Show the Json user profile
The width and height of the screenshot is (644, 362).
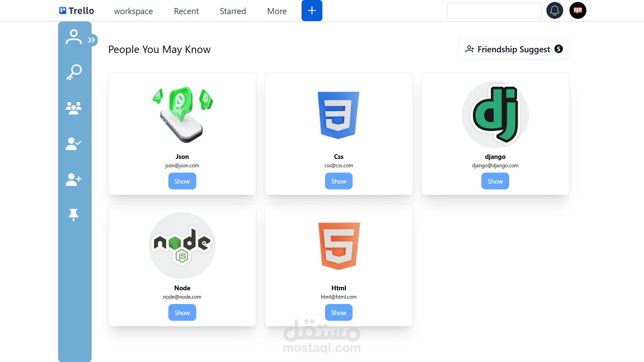pos(182,181)
